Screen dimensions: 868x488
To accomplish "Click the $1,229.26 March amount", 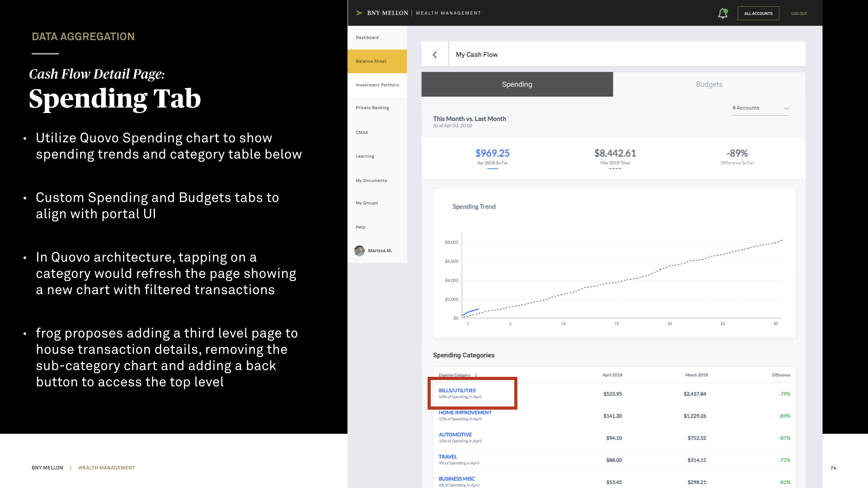I will coord(694,416).
